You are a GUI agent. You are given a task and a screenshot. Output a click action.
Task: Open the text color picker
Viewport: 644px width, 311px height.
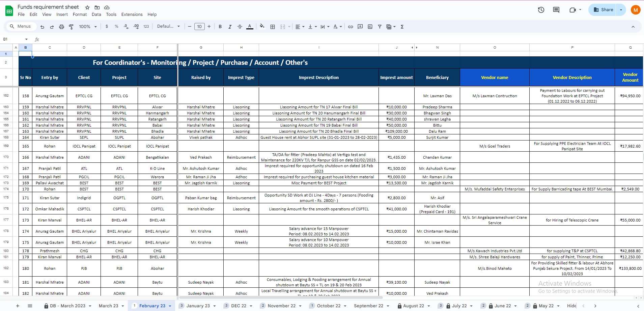250,27
